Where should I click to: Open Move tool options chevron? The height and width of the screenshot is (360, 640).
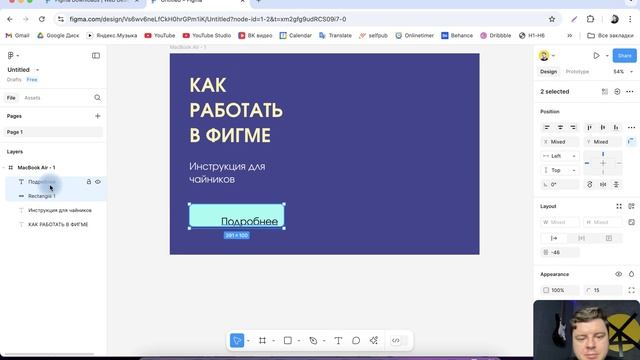(x=248, y=340)
